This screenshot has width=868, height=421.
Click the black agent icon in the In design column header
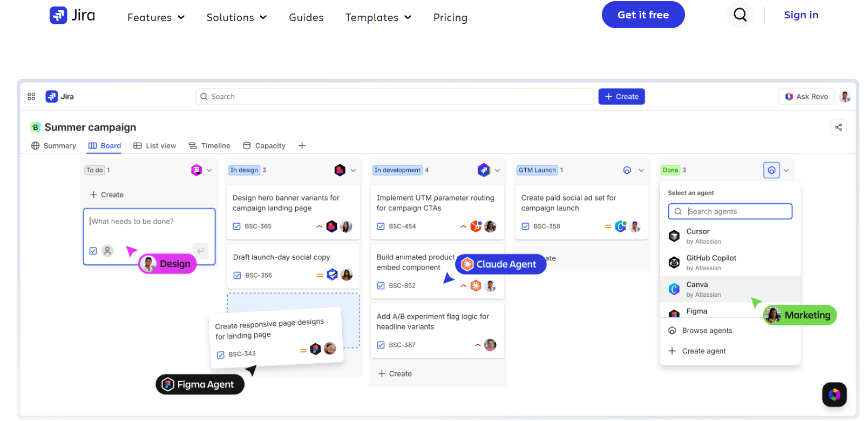[340, 170]
